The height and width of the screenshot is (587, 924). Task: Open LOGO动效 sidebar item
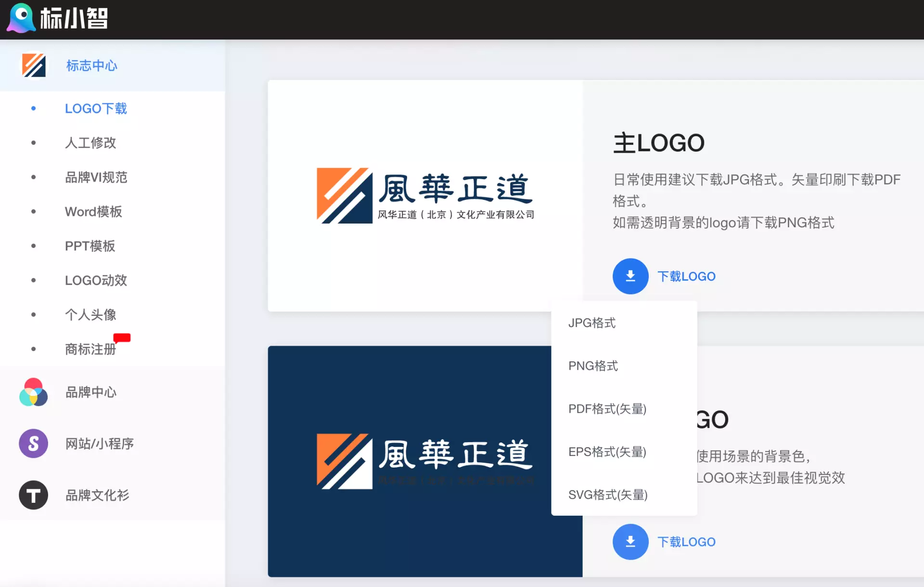96,280
